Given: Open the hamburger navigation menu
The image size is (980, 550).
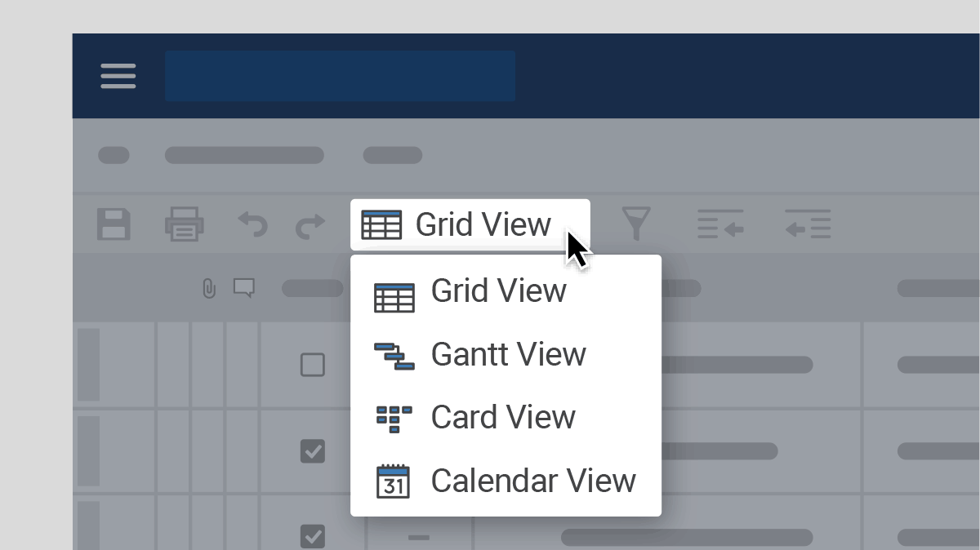Looking at the screenshot, I should [x=118, y=76].
